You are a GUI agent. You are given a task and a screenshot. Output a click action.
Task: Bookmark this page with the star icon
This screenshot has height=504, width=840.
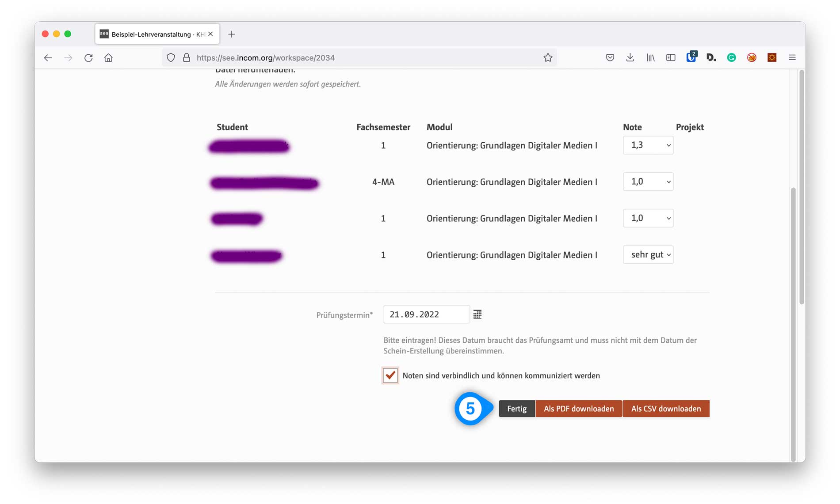coord(548,58)
